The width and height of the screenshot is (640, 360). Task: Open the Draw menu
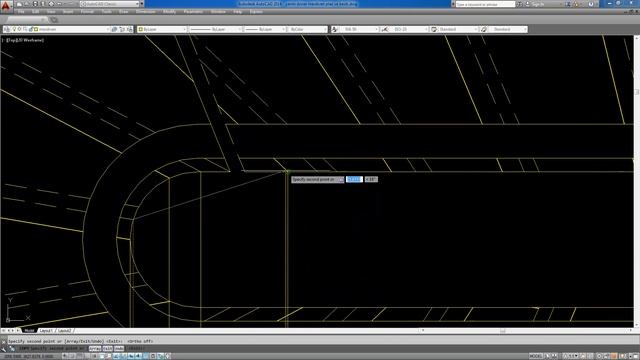124,12
